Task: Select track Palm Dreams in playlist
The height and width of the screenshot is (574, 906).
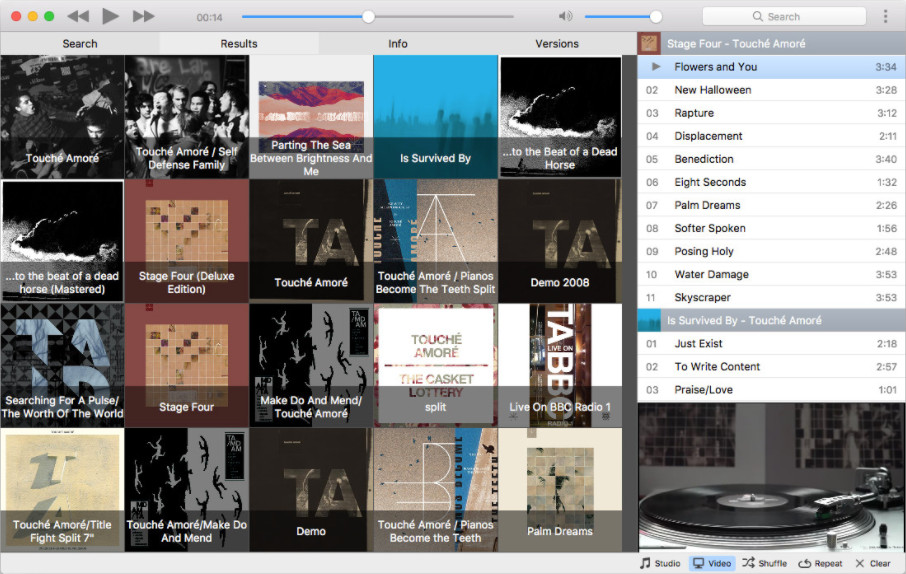Action: tap(771, 205)
